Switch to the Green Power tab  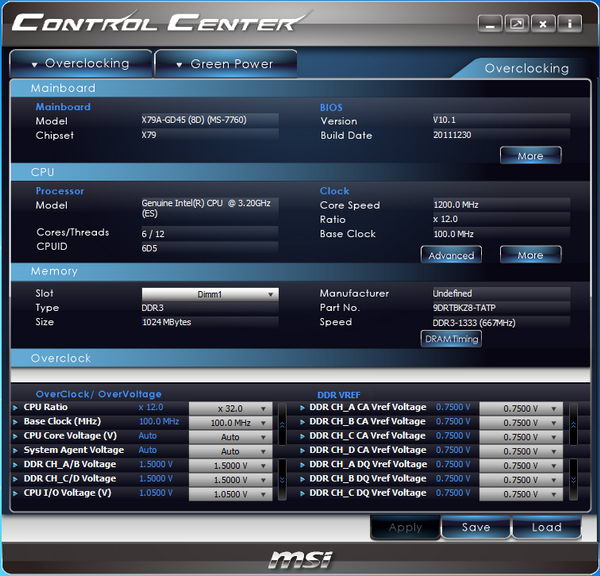pyautogui.click(x=226, y=64)
